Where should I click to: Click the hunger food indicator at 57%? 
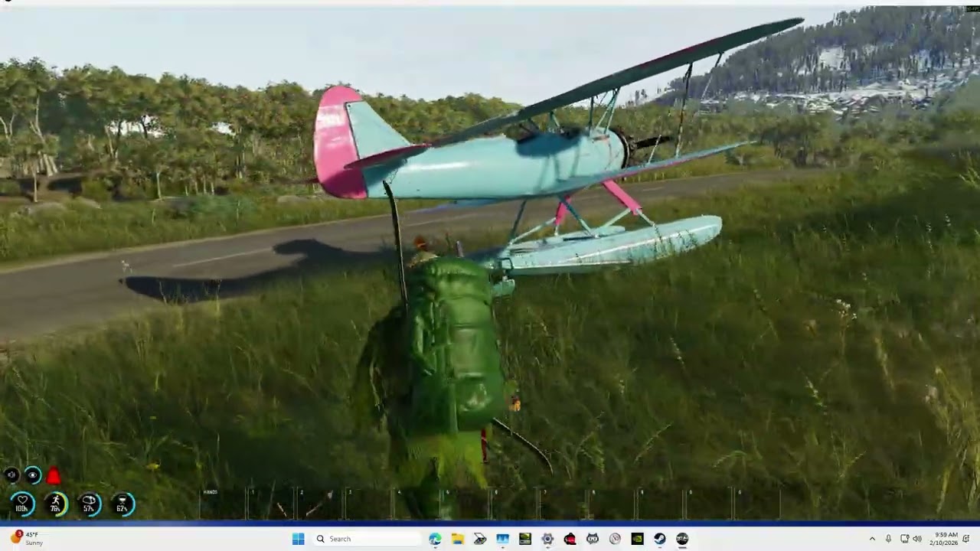89,504
